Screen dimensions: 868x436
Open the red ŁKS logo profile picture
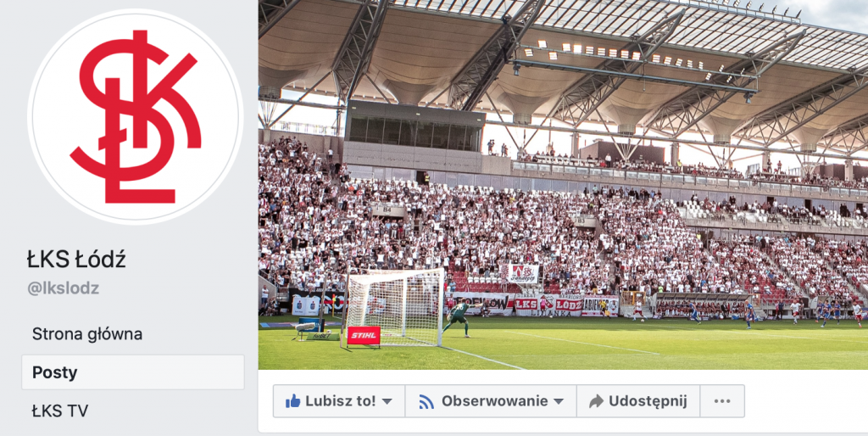(135, 117)
